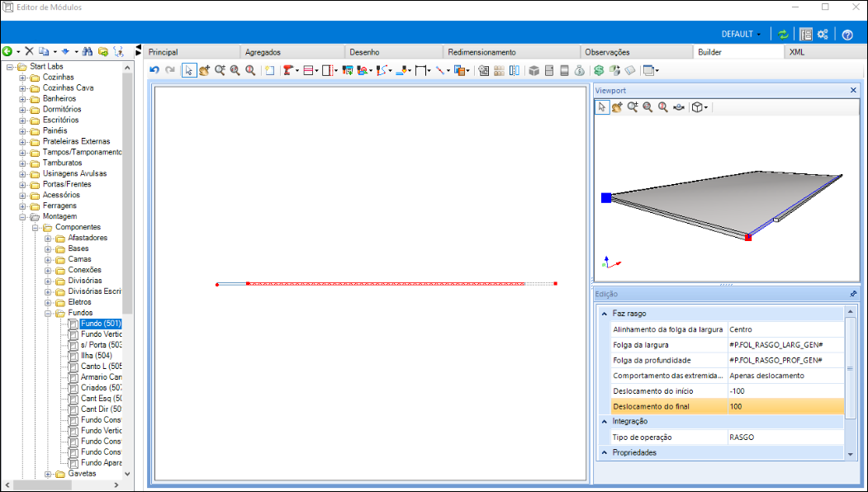The width and height of the screenshot is (868, 492).
Task: Click the green dollar sign icon
Action: (x=599, y=70)
